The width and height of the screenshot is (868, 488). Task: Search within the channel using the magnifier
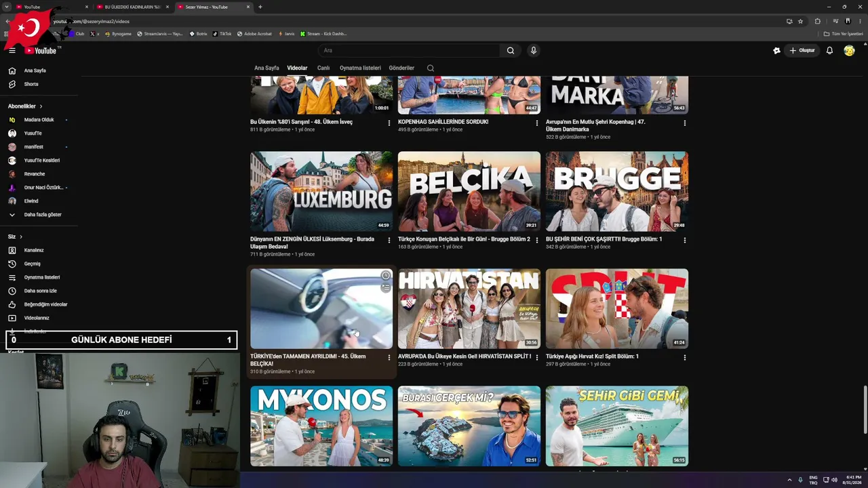[430, 68]
